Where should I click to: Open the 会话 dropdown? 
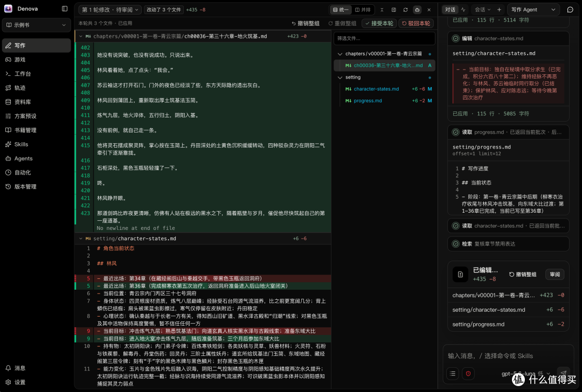[482, 10]
